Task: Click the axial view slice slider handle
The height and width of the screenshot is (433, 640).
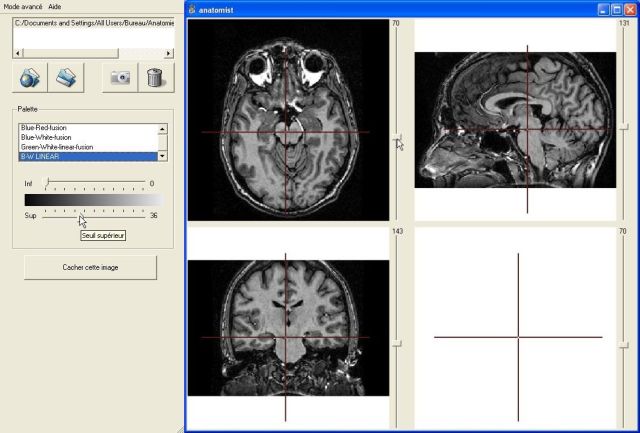Action: [397, 137]
